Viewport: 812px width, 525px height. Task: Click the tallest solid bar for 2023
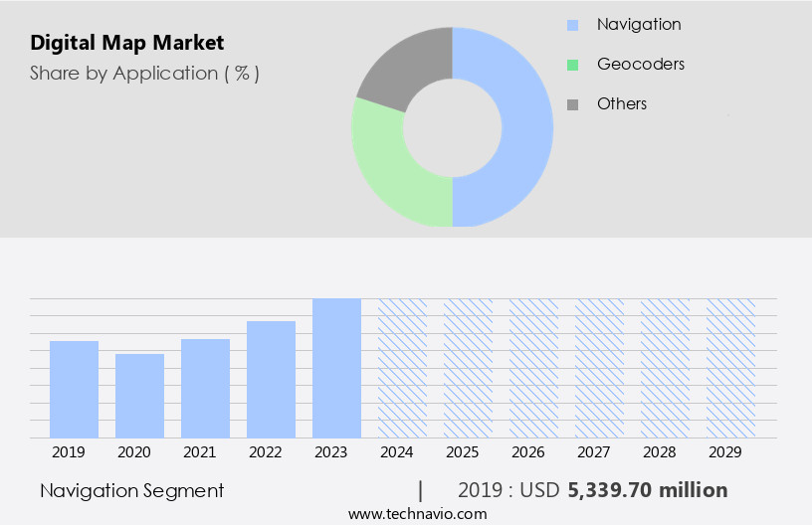click(336, 368)
